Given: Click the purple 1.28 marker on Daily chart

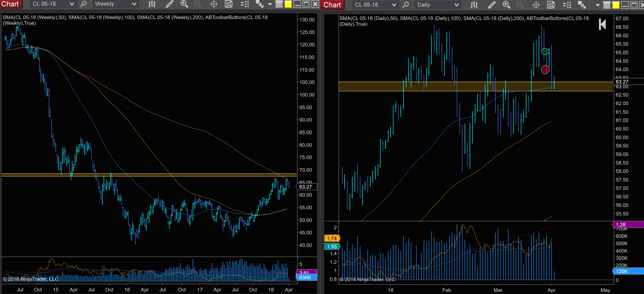Looking at the screenshot, I should click(628, 225).
